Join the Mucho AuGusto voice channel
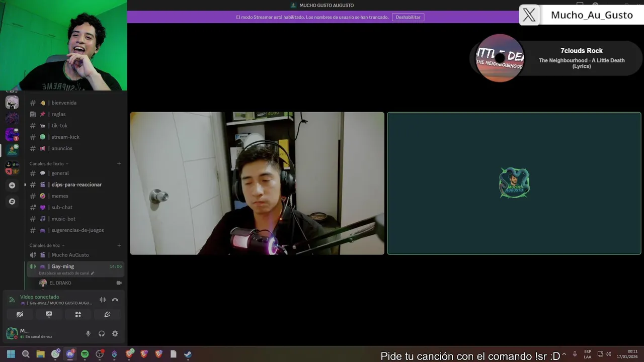644x362 pixels. (x=75, y=255)
